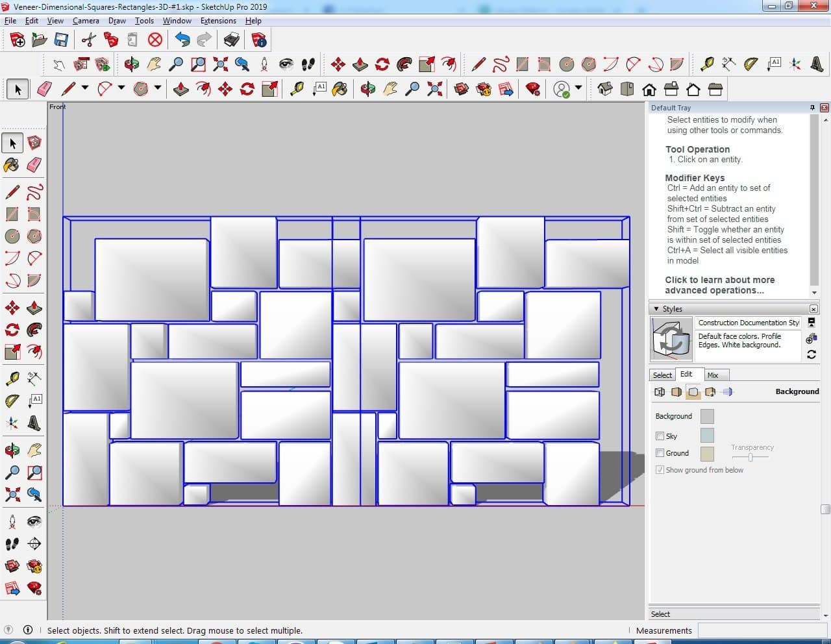This screenshot has width=831, height=644.
Task: Click the Paint Bucket tool
Action: coord(12,165)
